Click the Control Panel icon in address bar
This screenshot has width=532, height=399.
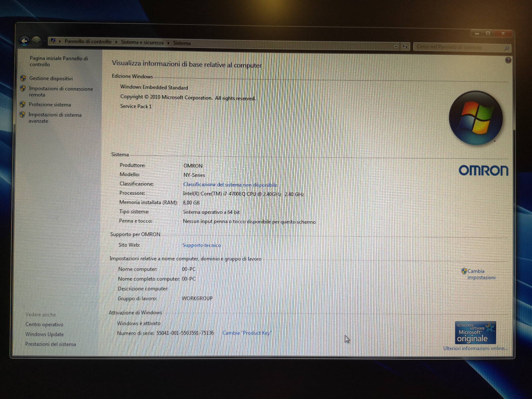tap(53, 41)
